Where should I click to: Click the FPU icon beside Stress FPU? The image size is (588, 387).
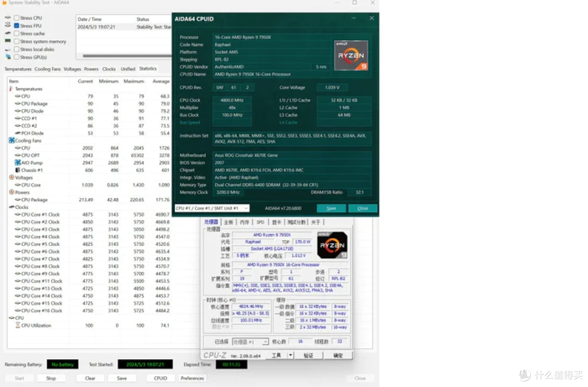8,25
